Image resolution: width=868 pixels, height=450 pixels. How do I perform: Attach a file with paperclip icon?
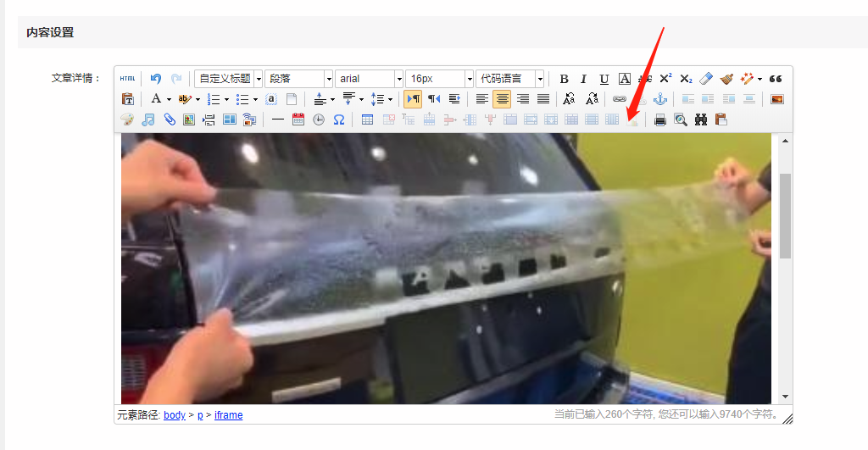pyautogui.click(x=169, y=119)
